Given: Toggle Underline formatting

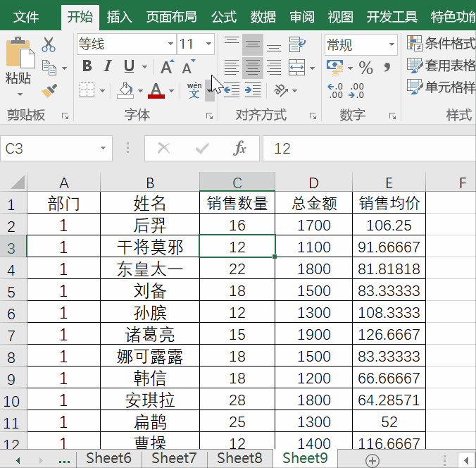Looking at the screenshot, I should (129, 66).
